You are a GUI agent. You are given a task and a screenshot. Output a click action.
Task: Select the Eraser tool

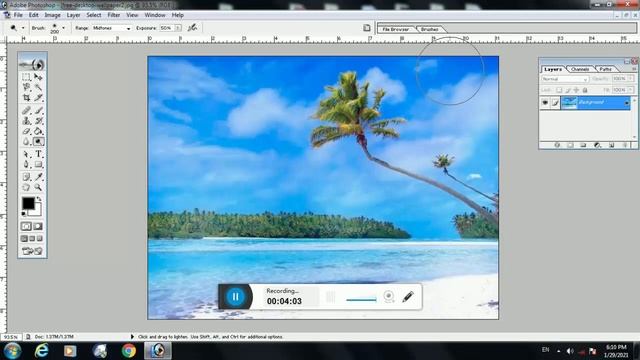[27, 131]
